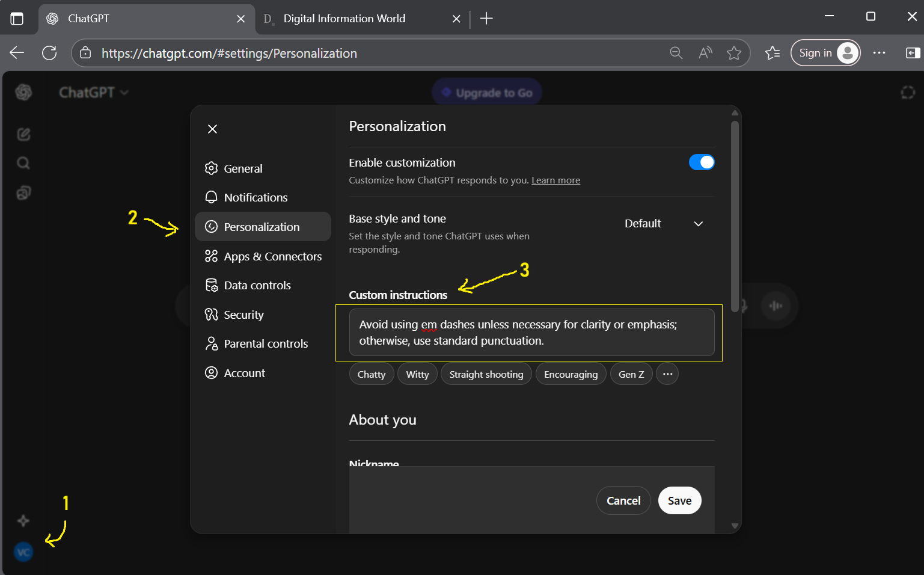Viewport: 924px width, 575px height.
Task: Close the settings dialog with the X icon
Action: pos(212,129)
